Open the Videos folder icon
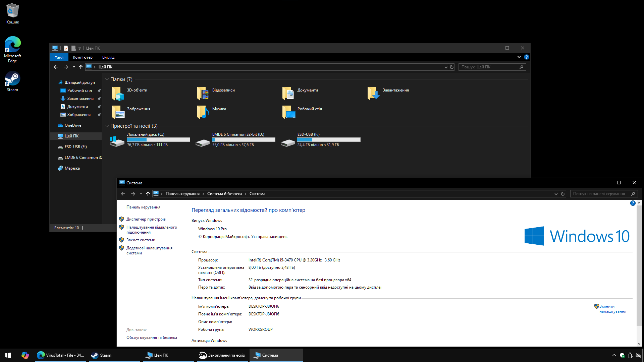Image resolution: width=644 pixels, height=362 pixels. point(203,94)
